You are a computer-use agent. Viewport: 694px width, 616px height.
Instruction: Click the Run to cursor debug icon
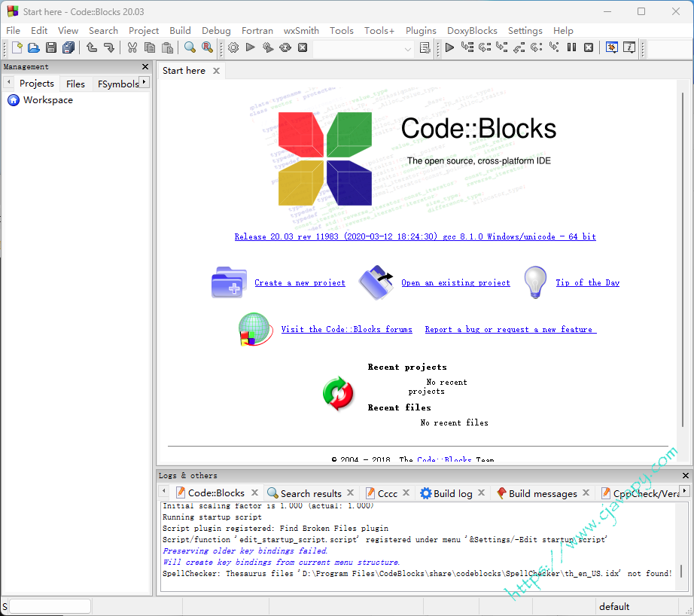[467, 47]
